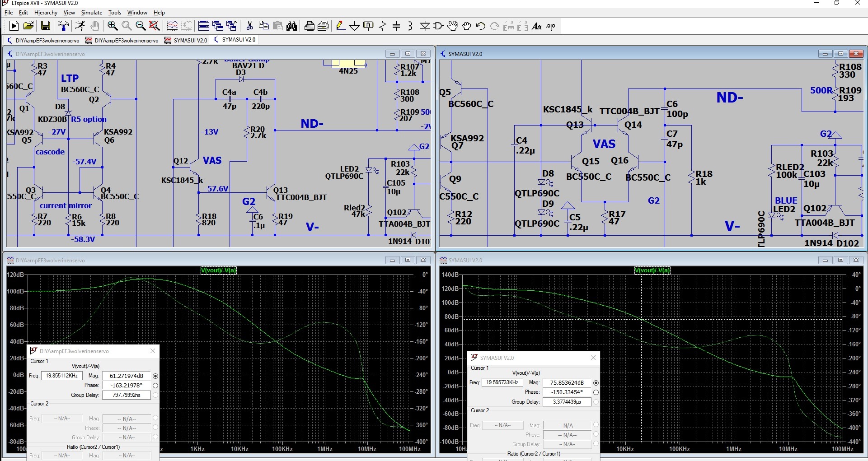Select Mag radio in SYMASUI cursor dialog
Screen dimensions: 868x461
point(596,382)
